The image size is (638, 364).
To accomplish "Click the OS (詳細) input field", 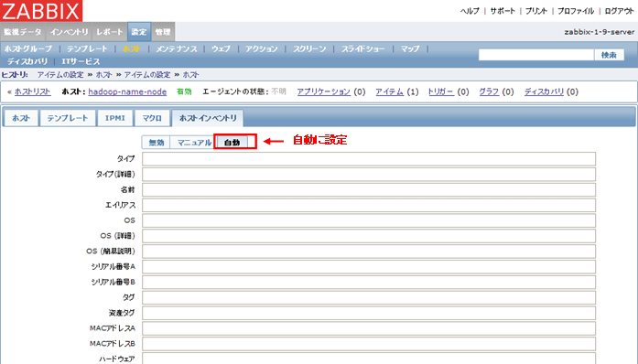I will tap(369, 236).
